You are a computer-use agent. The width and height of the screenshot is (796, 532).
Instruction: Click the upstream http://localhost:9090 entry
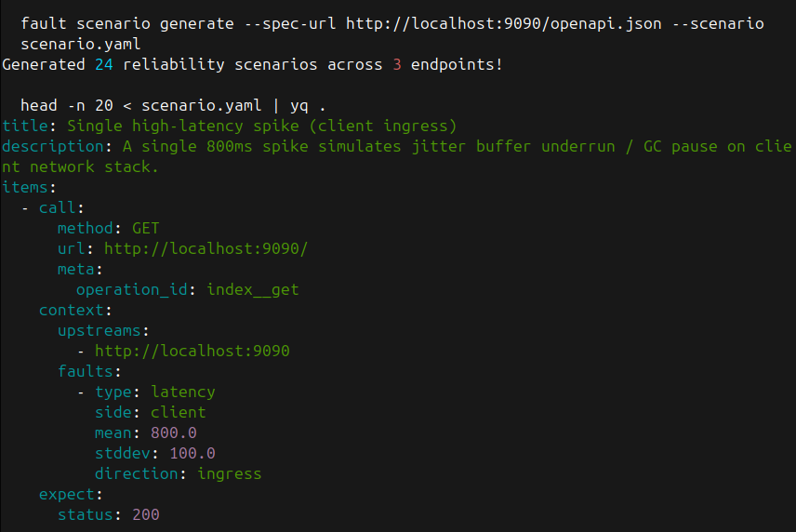click(192, 351)
